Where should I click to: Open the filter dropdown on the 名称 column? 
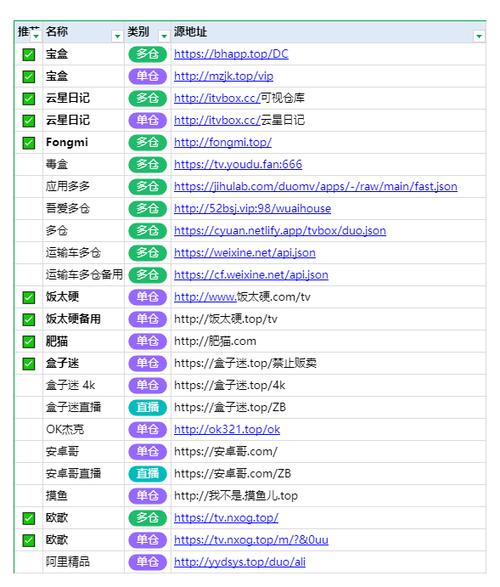tap(118, 36)
